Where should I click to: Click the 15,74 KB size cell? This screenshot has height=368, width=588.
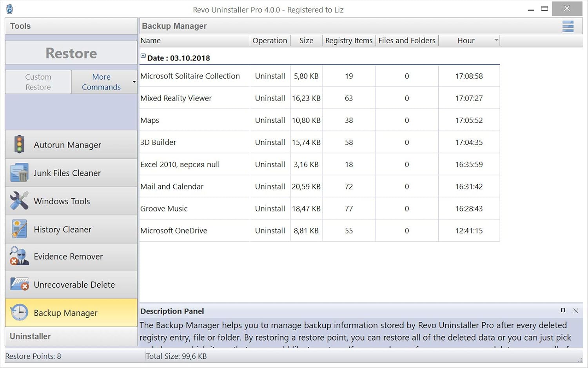306,142
